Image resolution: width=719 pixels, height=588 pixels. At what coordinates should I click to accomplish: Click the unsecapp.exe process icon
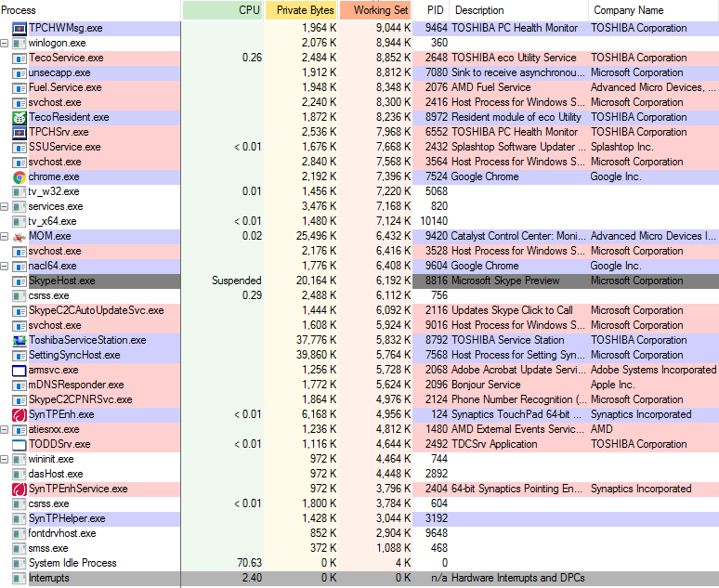click(x=20, y=73)
